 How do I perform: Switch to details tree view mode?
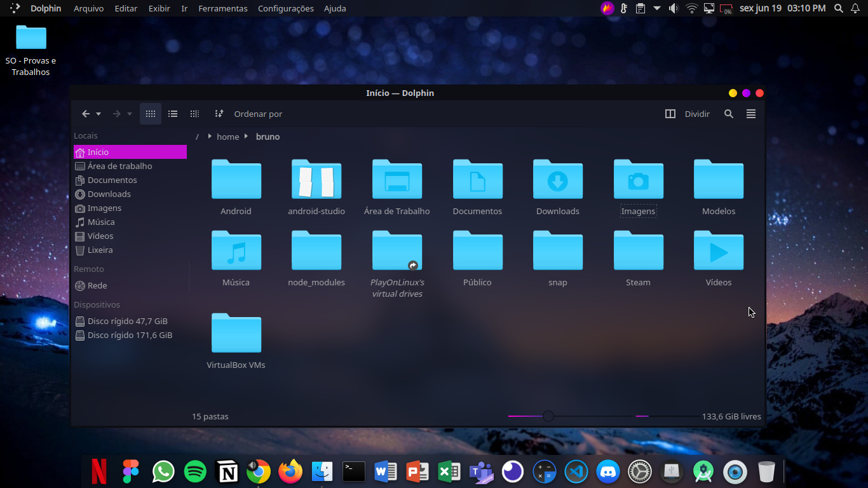[195, 114]
